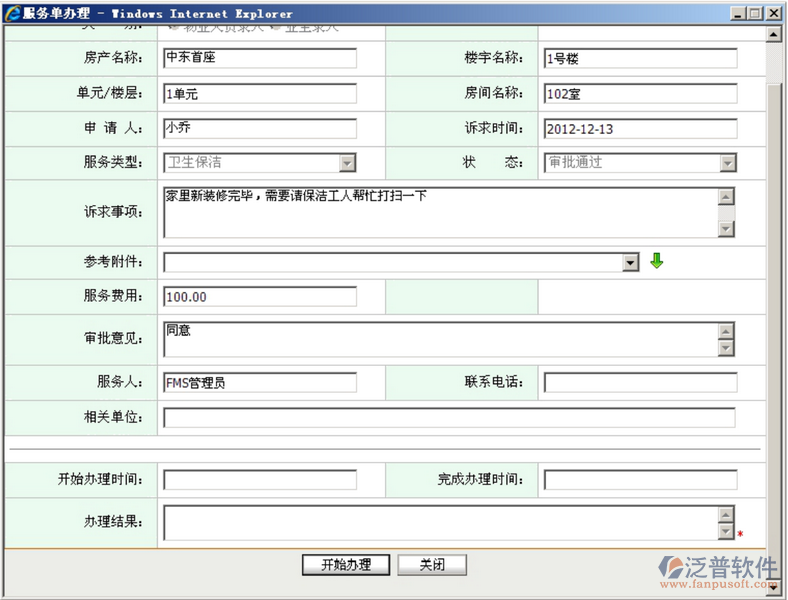Click inside the 办理结果 text area
Image resolution: width=788 pixels, height=600 pixels.
pos(440,523)
